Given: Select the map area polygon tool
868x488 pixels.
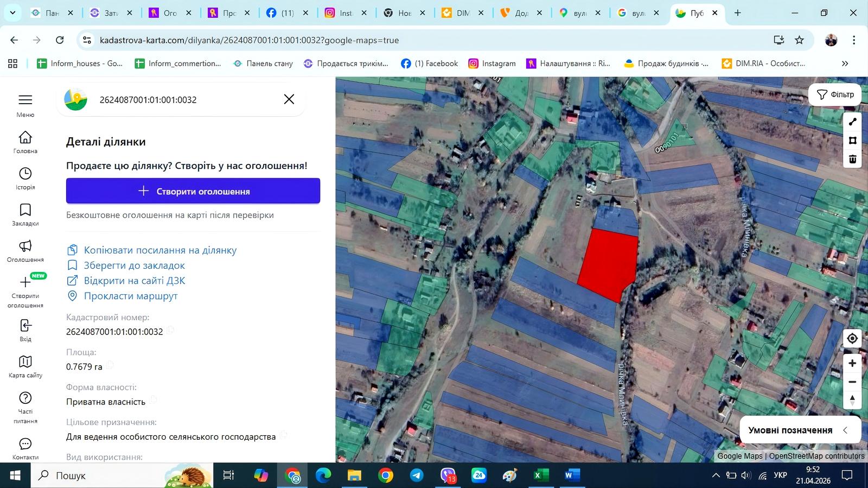Looking at the screenshot, I should [x=852, y=141].
